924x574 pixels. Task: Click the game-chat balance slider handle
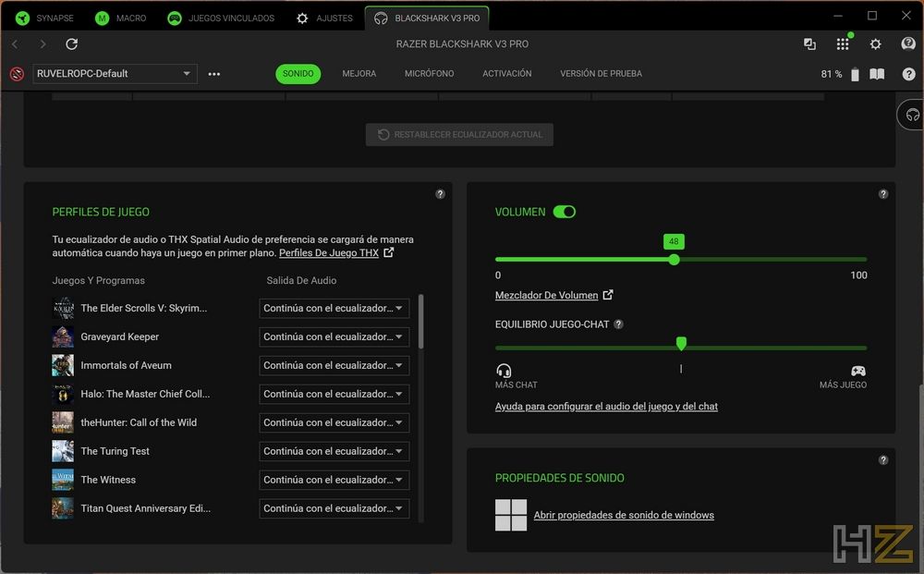point(681,344)
